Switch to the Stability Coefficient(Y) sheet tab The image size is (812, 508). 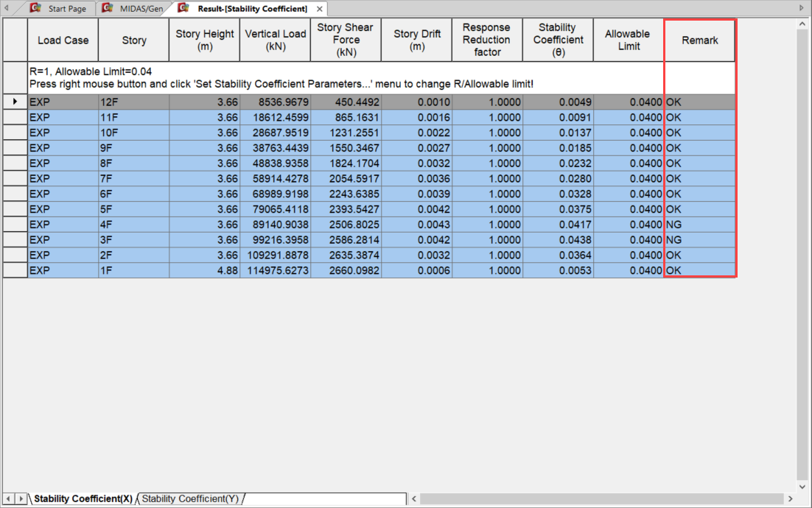[x=190, y=498]
